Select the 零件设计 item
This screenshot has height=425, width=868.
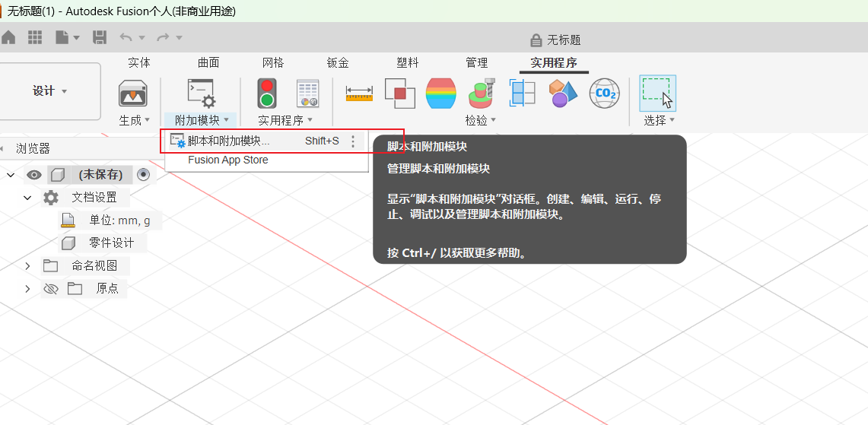tap(111, 243)
